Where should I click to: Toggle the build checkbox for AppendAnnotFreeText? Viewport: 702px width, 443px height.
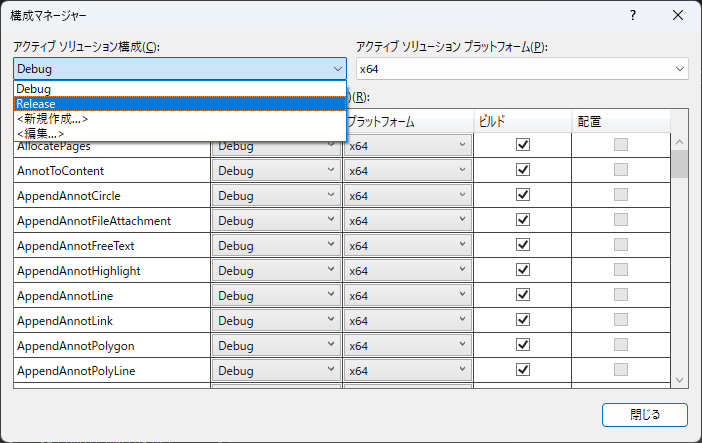pos(522,245)
